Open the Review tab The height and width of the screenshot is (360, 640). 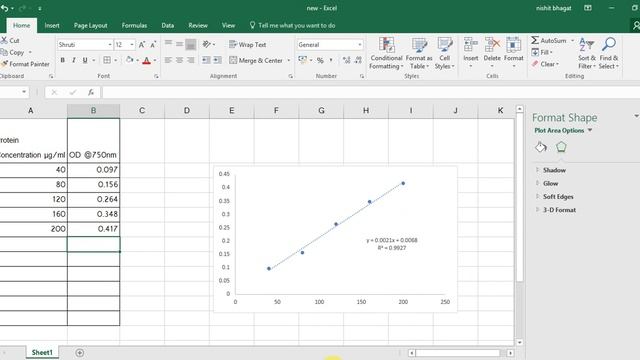(x=198, y=25)
